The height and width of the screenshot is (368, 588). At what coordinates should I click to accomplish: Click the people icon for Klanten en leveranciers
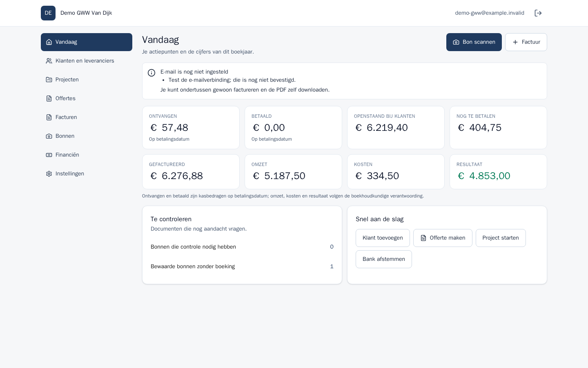tap(49, 61)
